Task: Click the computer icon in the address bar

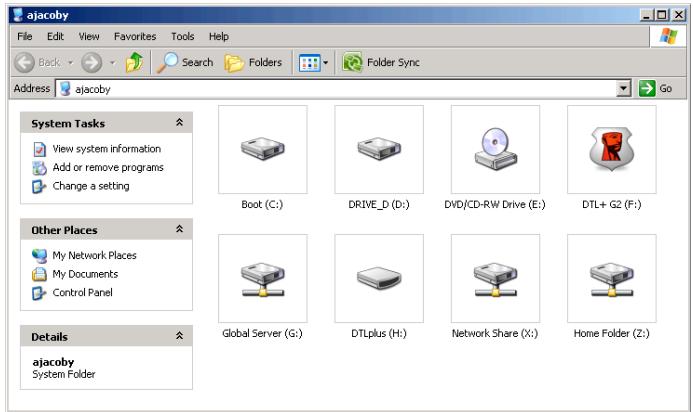Action: pos(65,89)
